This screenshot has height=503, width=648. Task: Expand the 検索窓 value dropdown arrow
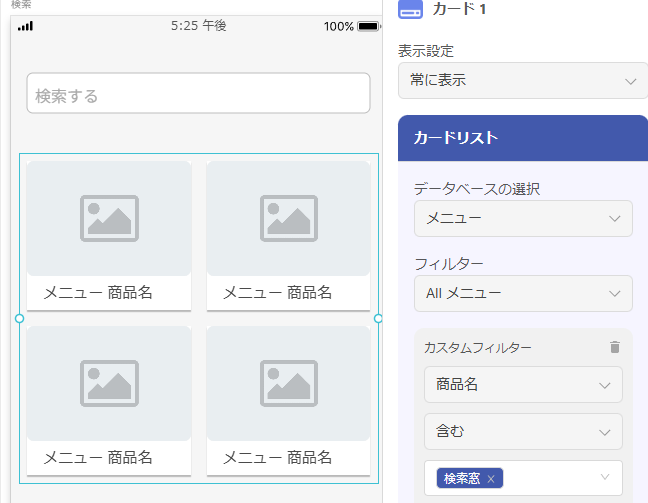tap(605, 477)
